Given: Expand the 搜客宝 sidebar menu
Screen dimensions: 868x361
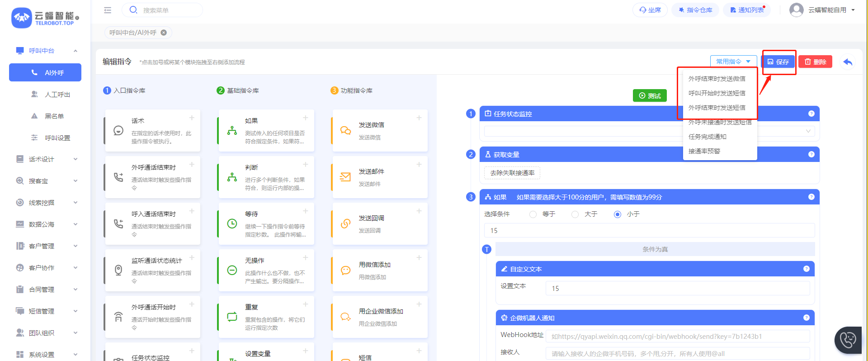Looking at the screenshot, I should click(45, 181).
